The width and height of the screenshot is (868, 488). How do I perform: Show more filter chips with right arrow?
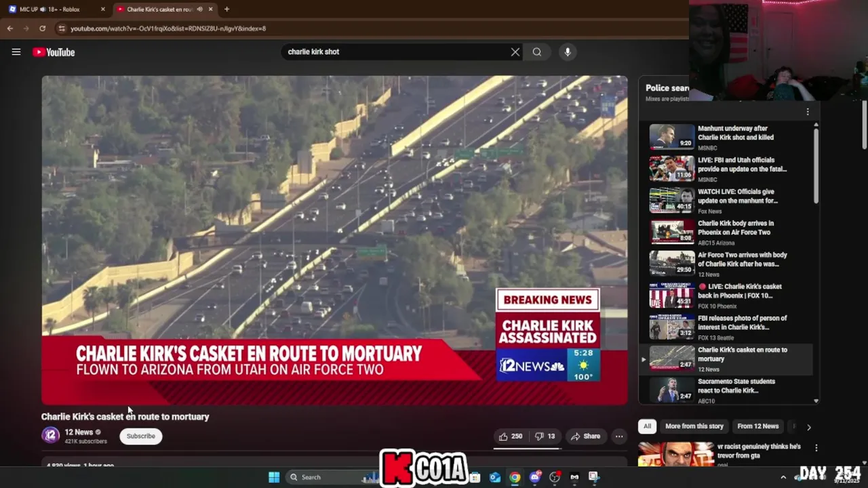click(x=808, y=427)
